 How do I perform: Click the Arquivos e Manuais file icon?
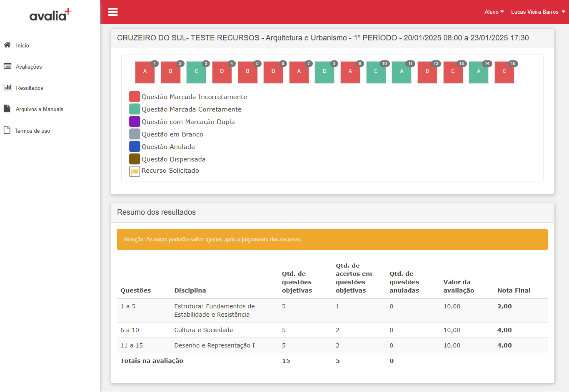7,109
